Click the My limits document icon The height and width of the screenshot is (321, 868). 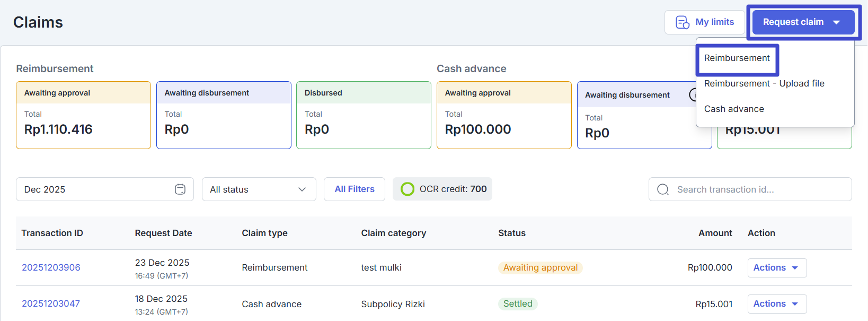pyautogui.click(x=682, y=22)
